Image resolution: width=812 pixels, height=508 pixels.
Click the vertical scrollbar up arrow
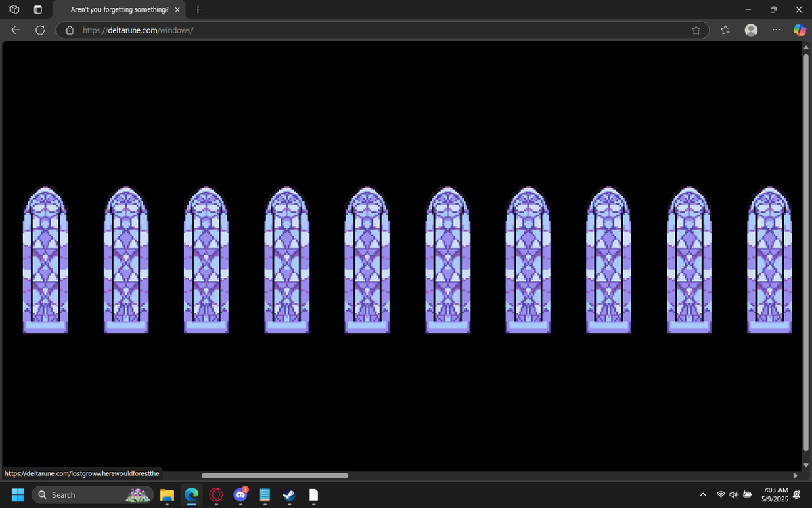click(805, 47)
